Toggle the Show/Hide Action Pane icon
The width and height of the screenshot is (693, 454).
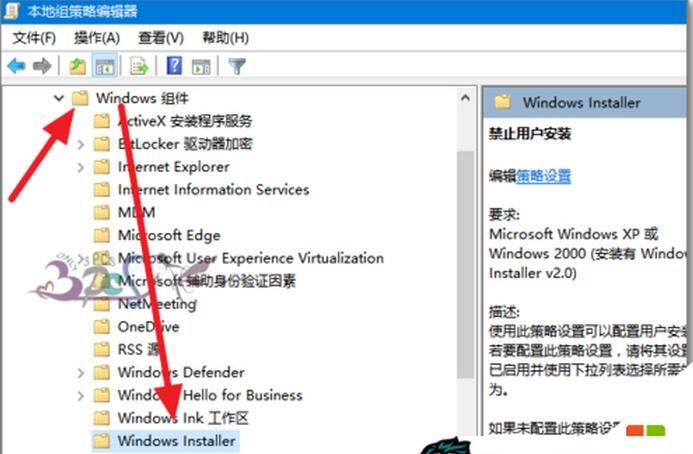click(201, 67)
